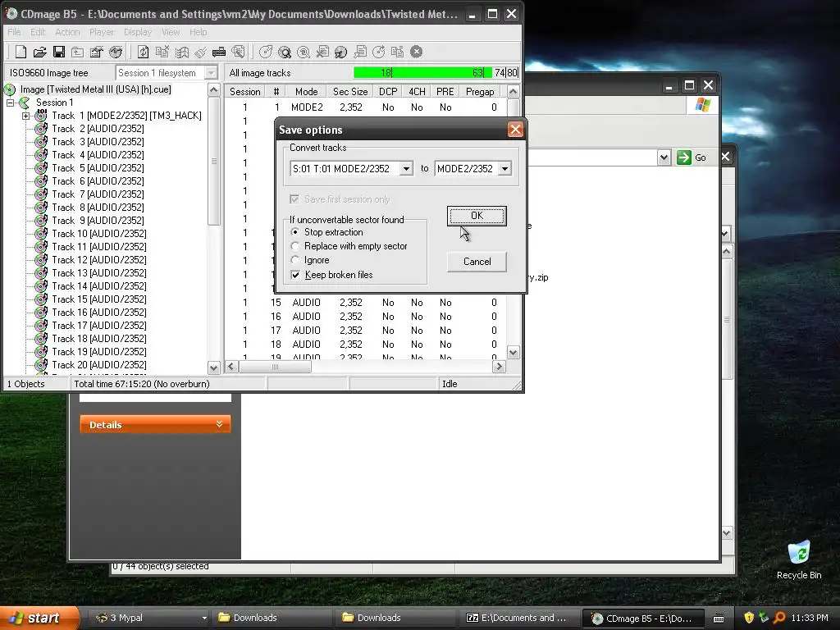Click the page icon with circular refresh arrows
This screenshot has width=840, height=630.
143,52
